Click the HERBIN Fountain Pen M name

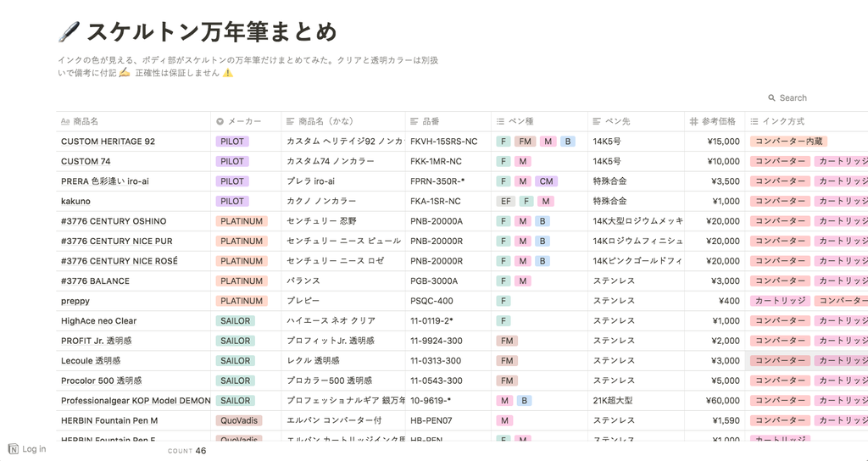coord(109,420)
